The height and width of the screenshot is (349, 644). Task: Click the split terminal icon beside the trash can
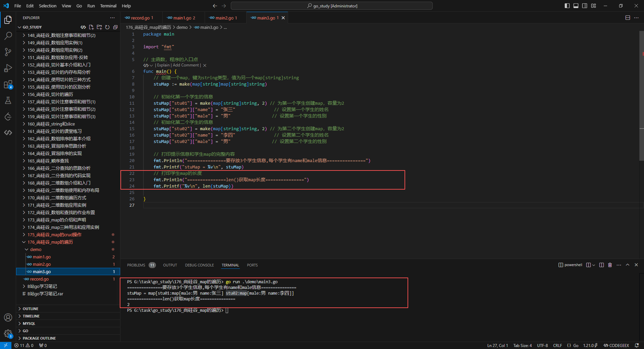click(602, 265)
